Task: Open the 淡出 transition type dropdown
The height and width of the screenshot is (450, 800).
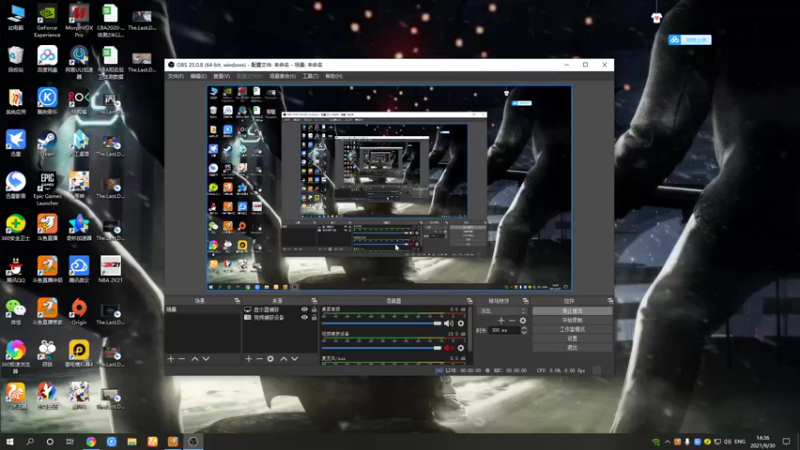Action: pos(501,310)
